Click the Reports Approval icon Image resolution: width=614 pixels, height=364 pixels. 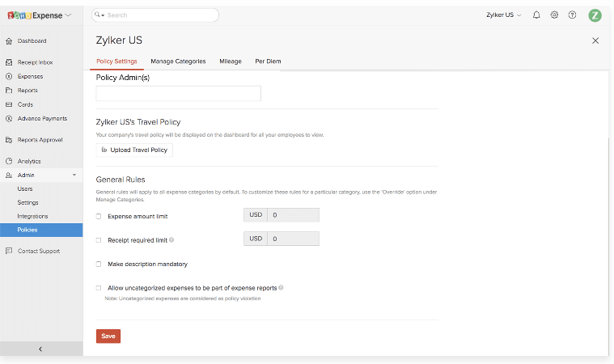coord(9,140)
